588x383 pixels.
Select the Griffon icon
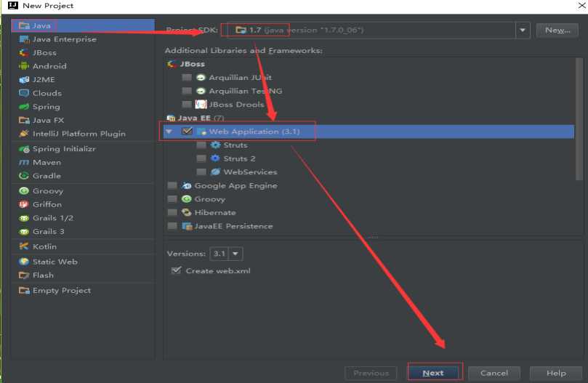pyautogui.click(x=24, y=204)
